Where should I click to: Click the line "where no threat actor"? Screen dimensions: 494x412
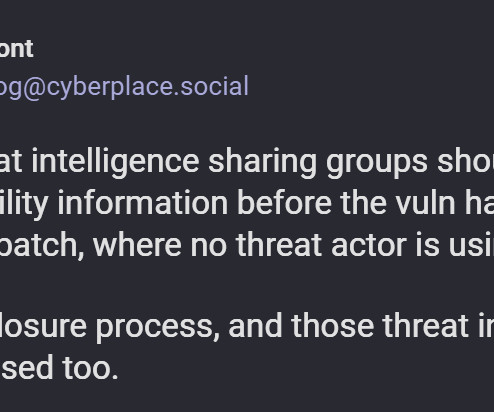(247, 245)
